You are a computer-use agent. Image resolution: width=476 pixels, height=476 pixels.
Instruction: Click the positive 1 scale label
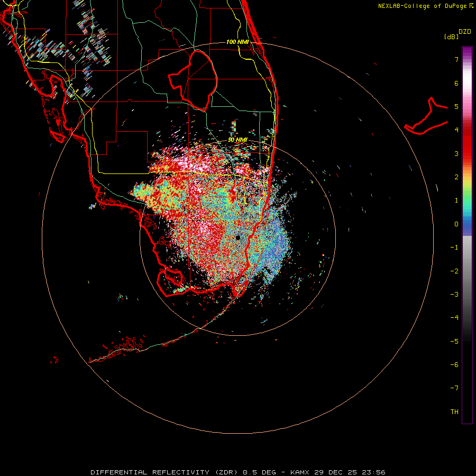point(456,200)
